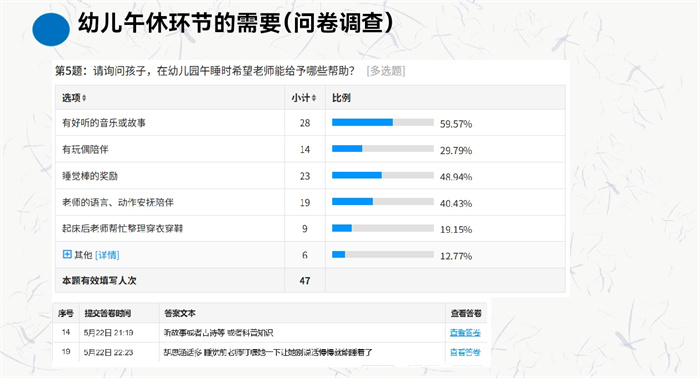Open 查看答卷 link for row 19

tap(465, 352)
